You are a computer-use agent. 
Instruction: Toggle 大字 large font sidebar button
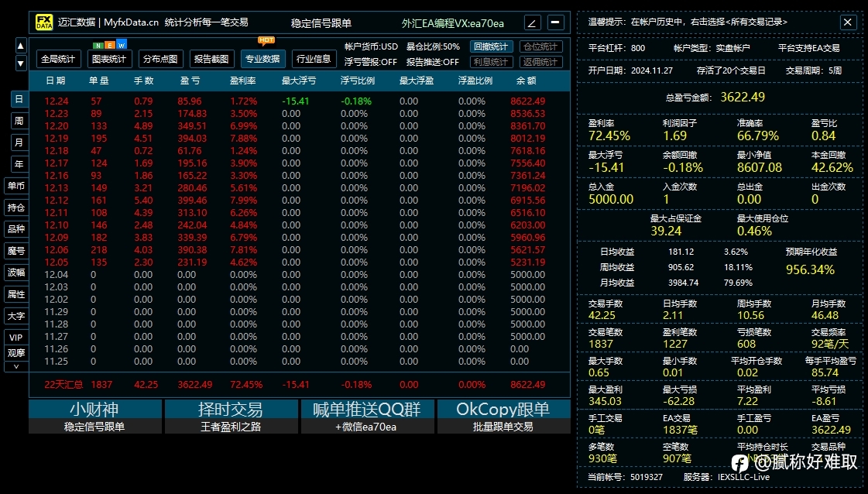tap(16, 316)
